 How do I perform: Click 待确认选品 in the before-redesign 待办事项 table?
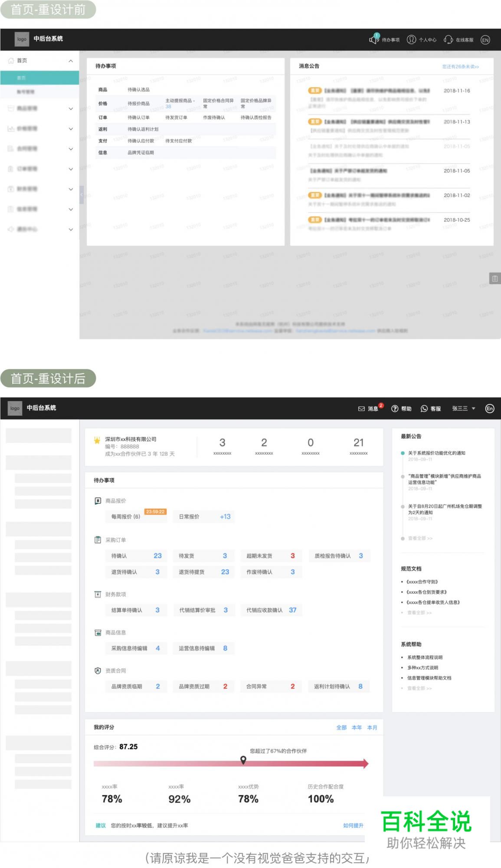[138, 90]
